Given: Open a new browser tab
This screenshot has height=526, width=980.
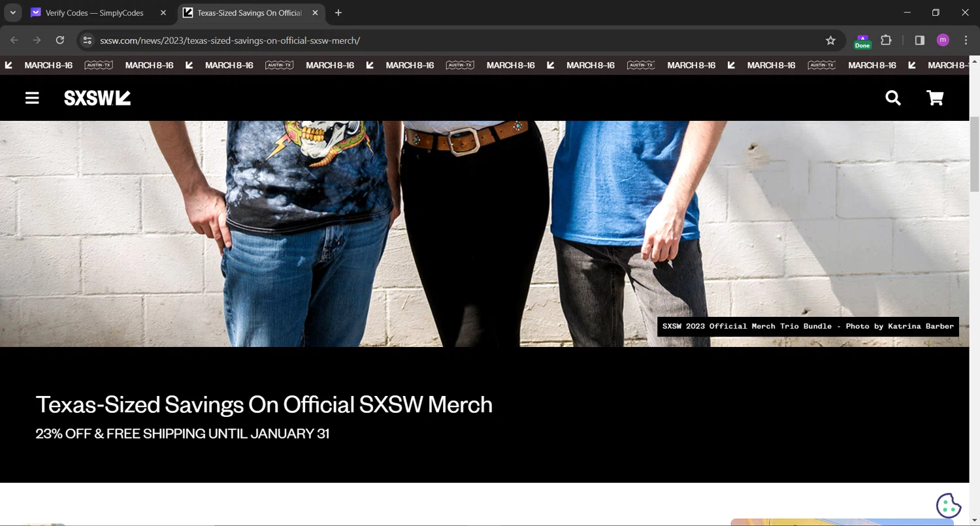Looking at the screenshot, I should click(338, 13).
